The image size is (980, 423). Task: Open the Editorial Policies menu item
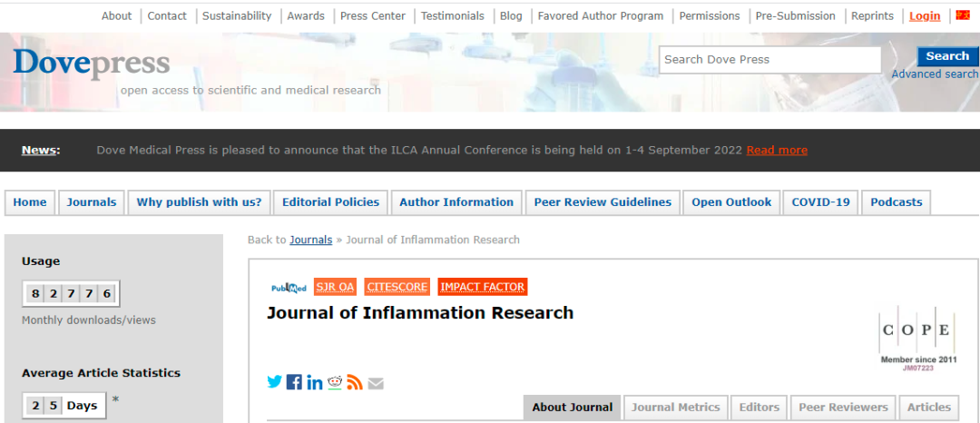pyautogui.click(x=330, y=202)
